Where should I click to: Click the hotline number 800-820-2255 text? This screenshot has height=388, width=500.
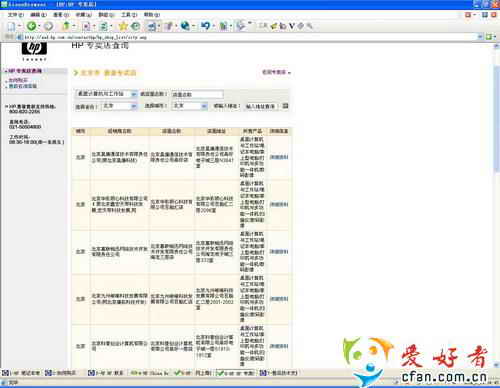pyautogui.click(x=24, y=112)
